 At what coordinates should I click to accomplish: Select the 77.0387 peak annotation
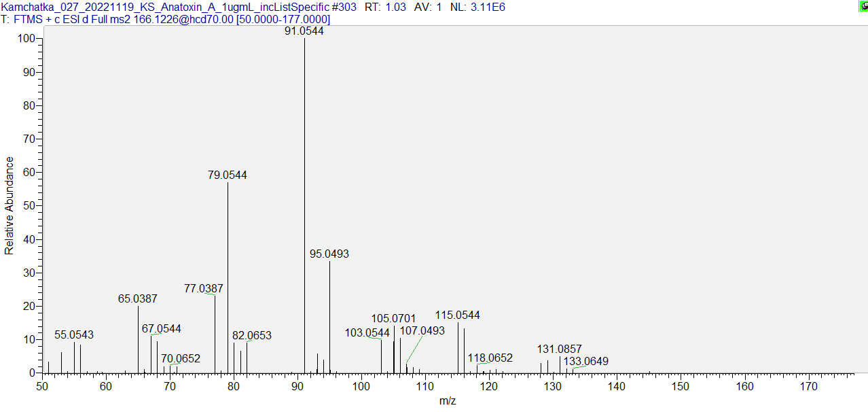[x=204, y=289]
